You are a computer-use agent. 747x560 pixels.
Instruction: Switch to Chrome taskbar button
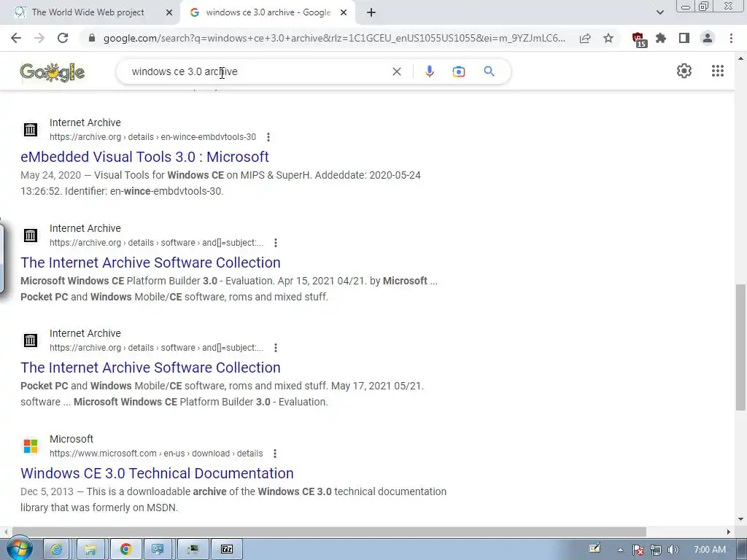point(125,550)
